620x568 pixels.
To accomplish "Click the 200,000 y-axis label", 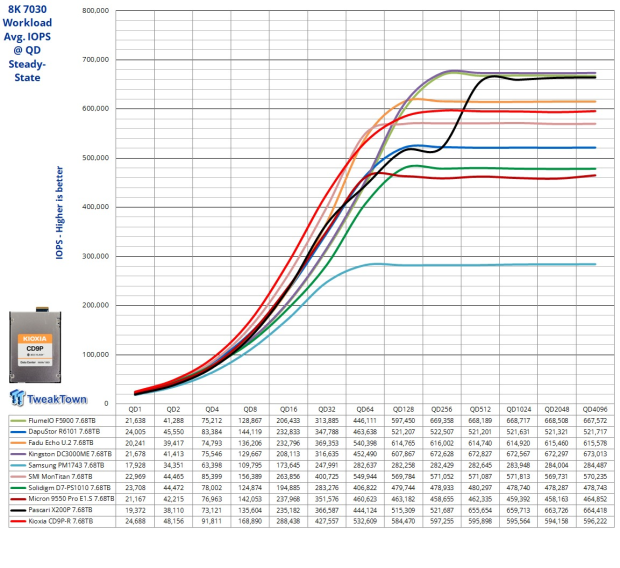I will 96,305.
